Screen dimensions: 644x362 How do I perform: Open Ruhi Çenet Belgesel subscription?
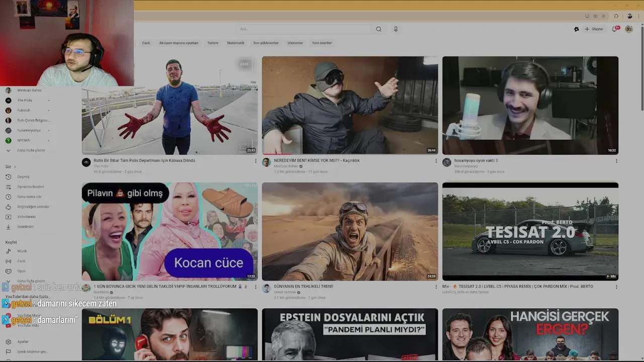(28, 120)
